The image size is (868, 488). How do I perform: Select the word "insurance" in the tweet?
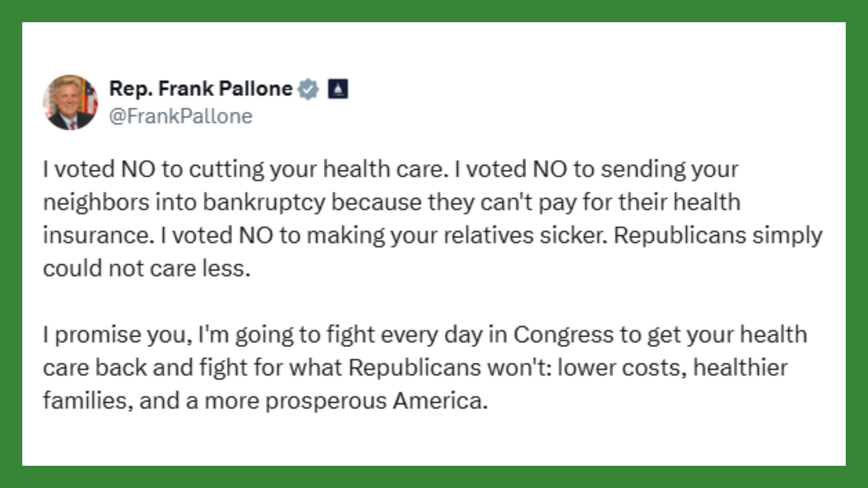point(95,235)
